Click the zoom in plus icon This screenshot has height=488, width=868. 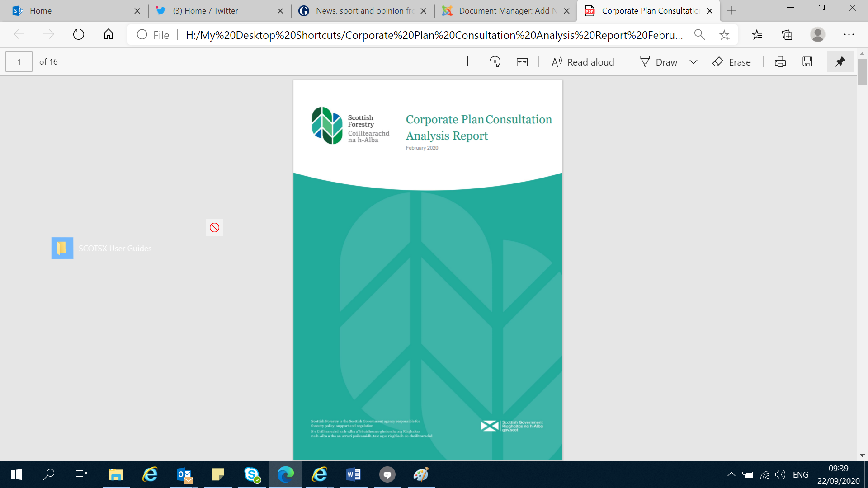(467, 62)
